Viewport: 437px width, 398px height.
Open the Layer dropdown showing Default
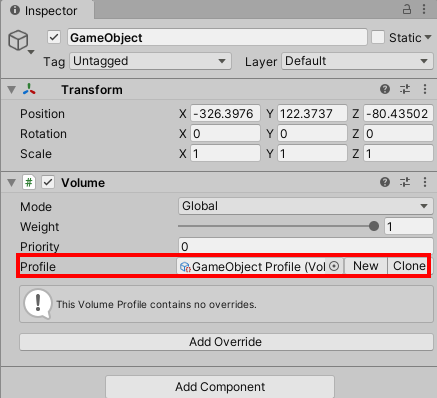pyautogui.click(x=357, y=61)
